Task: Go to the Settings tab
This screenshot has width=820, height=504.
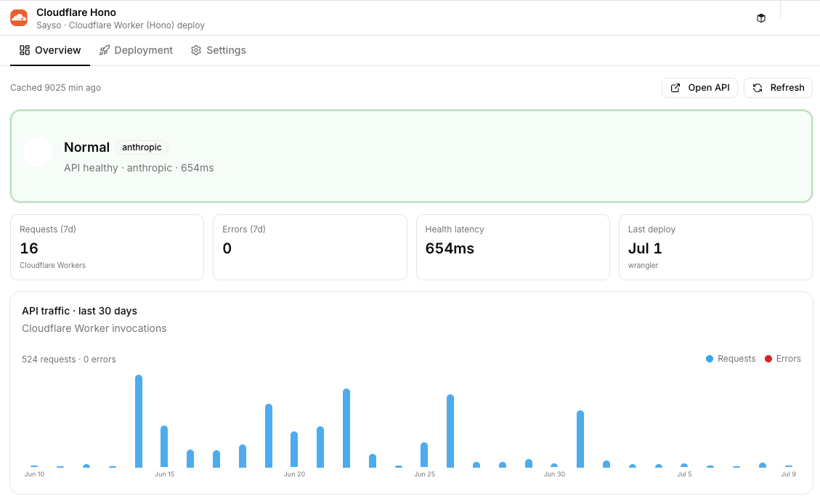Action: [x=219, y=50]
